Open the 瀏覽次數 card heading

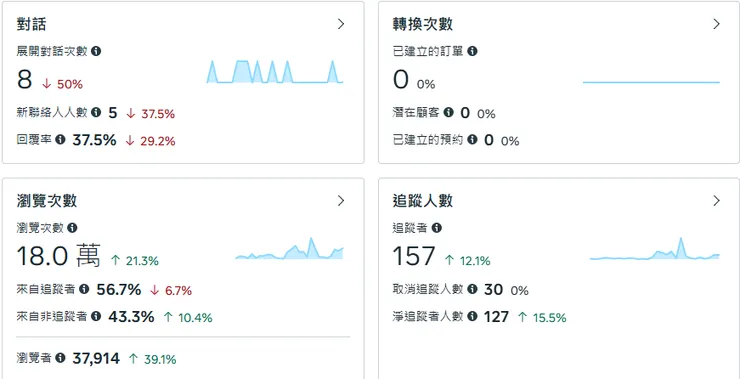pyautogui.click(x=47, y=201)
